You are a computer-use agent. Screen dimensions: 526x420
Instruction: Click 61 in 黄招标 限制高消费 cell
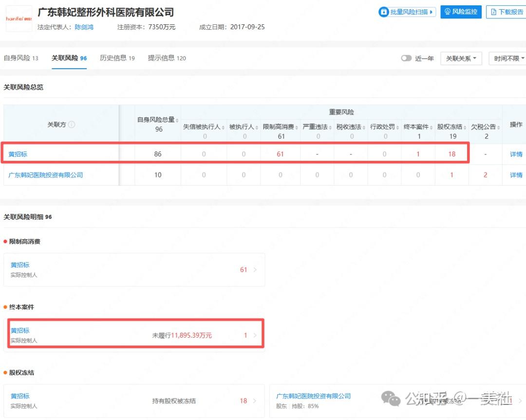coord(280,154)
